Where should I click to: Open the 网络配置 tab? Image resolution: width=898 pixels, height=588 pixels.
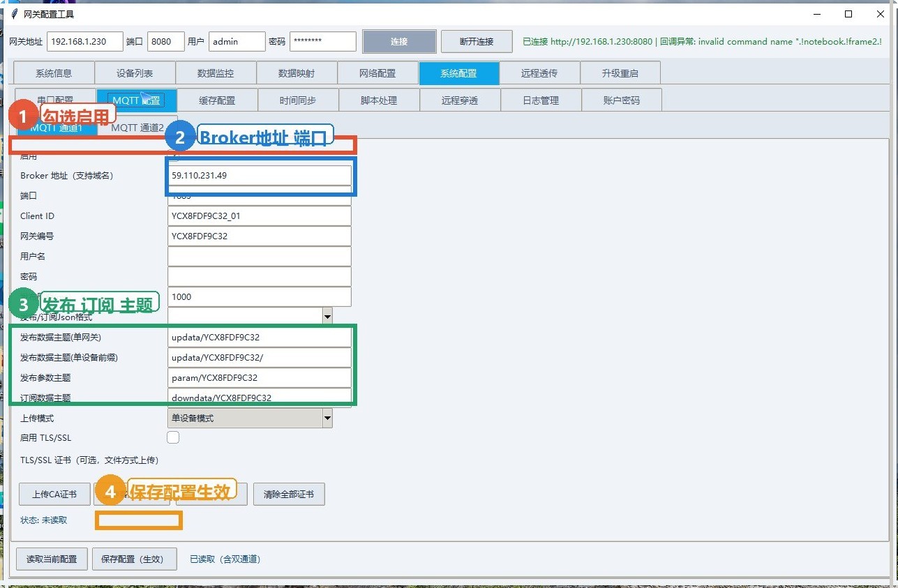coord(377,73)
